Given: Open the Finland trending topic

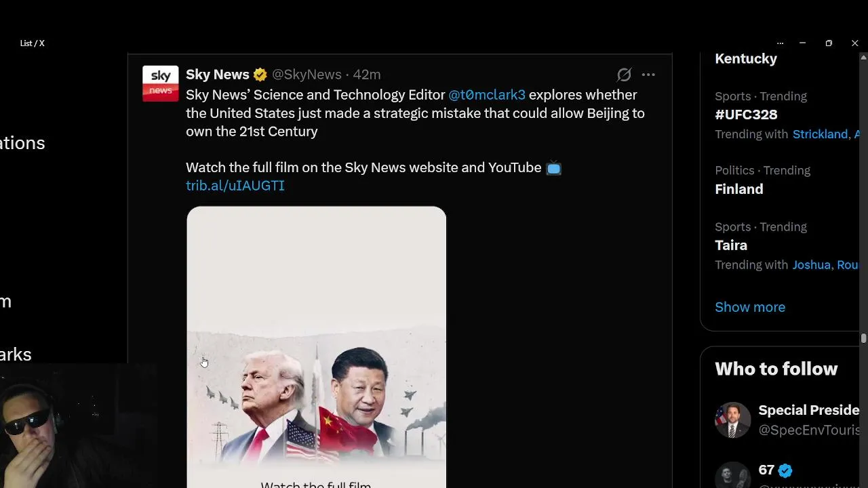Looking at the screenshot, I should click(739, 189).
